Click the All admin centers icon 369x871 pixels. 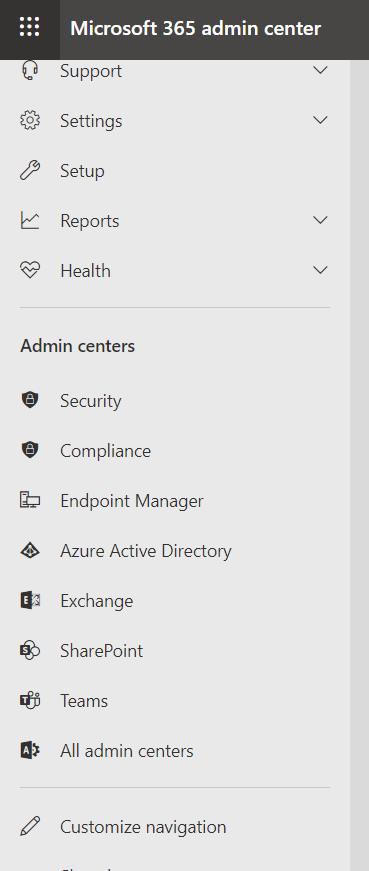30,750
